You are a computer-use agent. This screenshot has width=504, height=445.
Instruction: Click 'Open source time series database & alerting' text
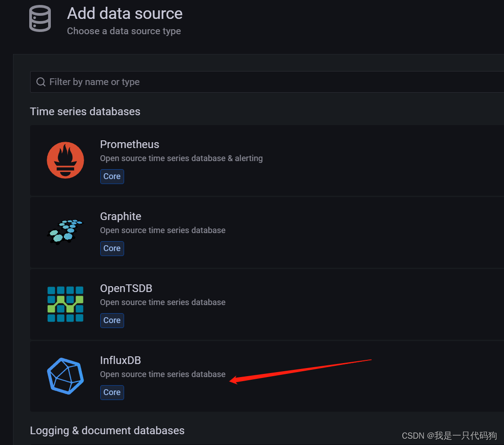[x=181, y=158]
